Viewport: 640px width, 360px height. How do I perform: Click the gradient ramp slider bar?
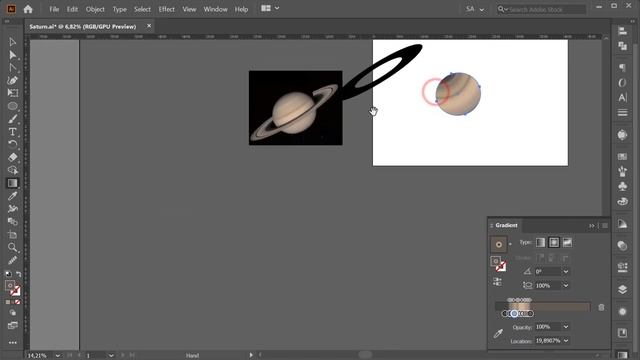(x=542, y=307)
